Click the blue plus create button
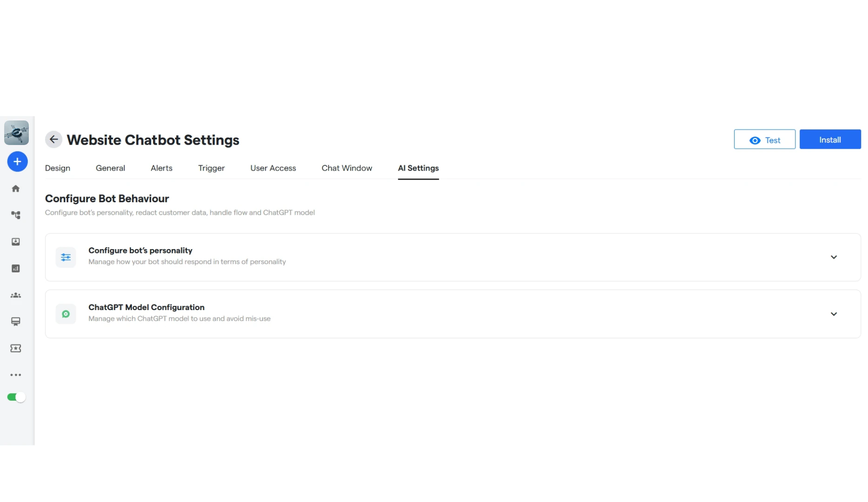868x502 pixels. pyautogui.click(x=17, y=162)
